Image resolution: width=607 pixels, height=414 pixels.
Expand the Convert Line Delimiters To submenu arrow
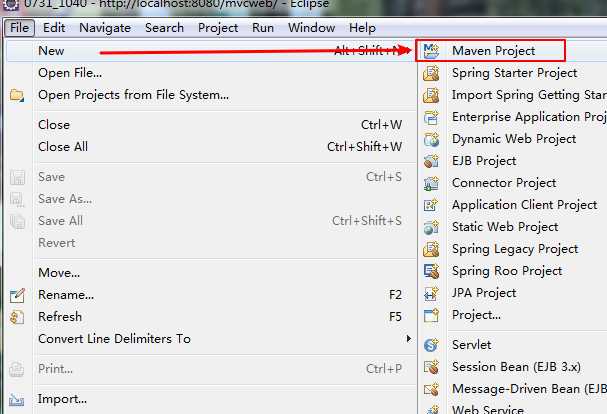409,339
